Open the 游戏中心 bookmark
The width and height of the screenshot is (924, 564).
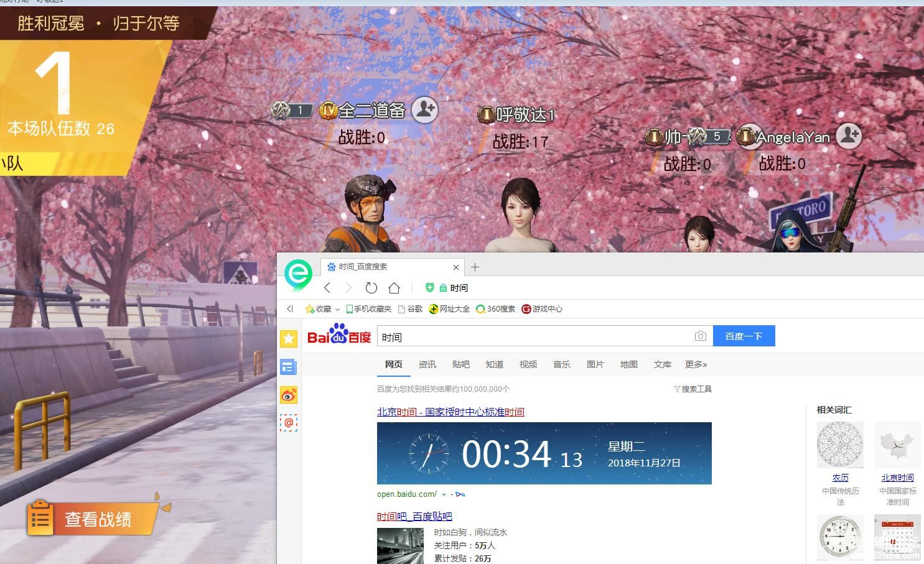[x=542, y=308]
